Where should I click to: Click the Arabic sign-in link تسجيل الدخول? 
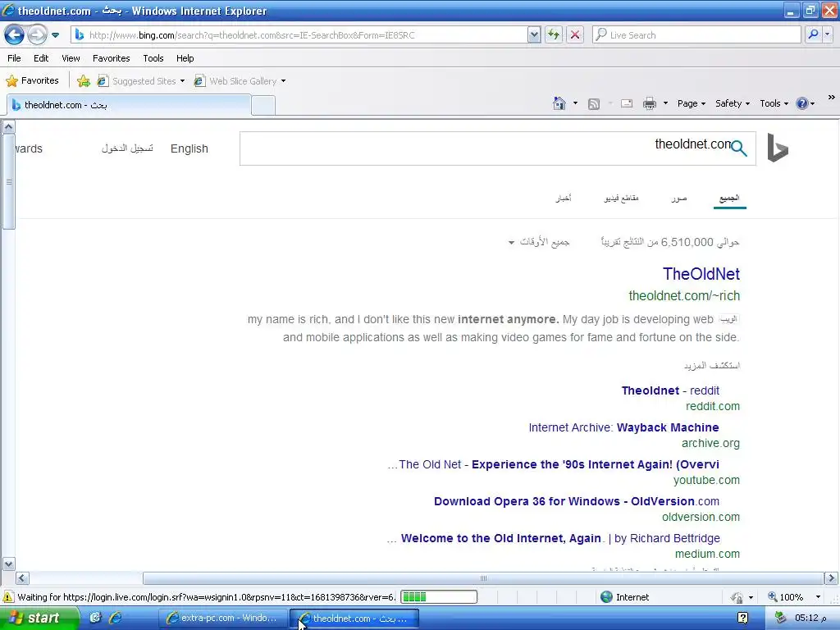(x=127, y=148)
